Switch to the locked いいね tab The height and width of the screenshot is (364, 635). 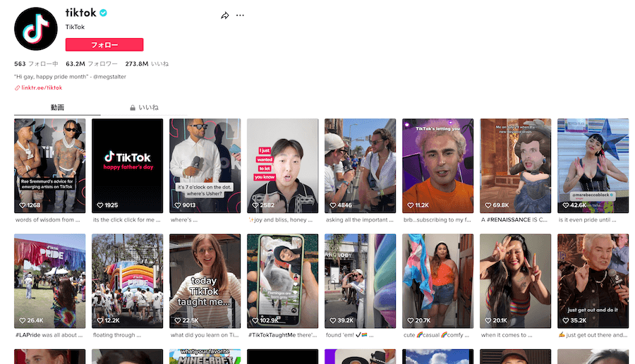click(x=144, y=108)
